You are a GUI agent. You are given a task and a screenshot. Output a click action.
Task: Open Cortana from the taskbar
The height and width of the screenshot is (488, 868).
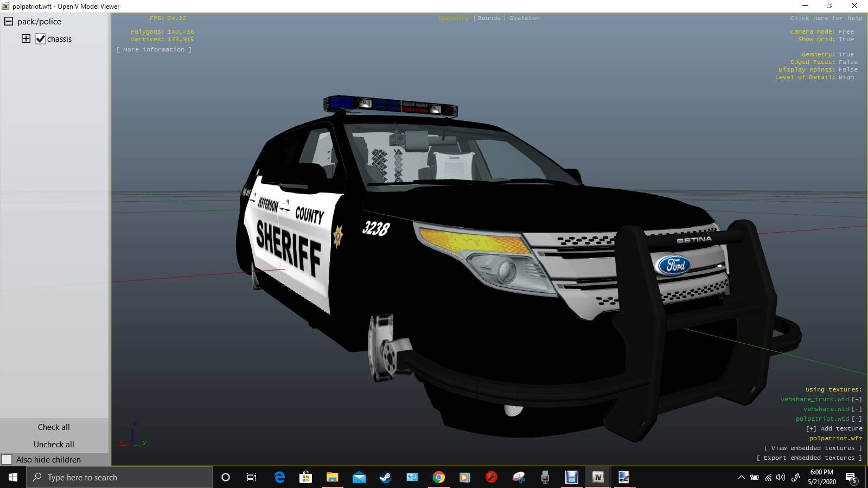tap(226, 477)
